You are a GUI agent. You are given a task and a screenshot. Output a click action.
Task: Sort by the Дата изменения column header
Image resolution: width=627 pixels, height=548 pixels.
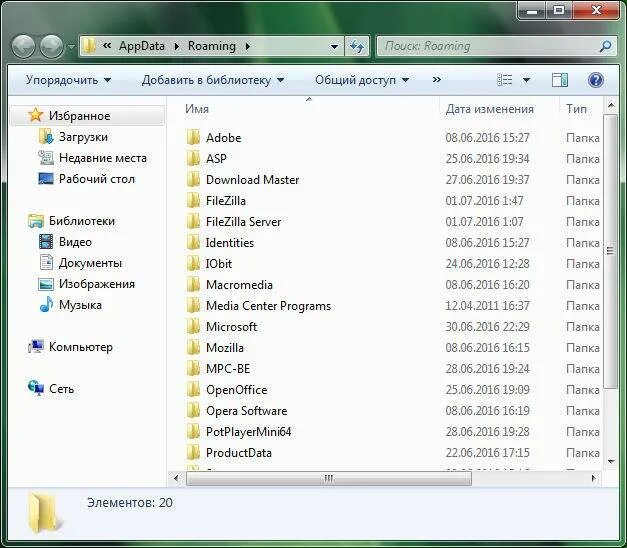[x=489, y=109]
